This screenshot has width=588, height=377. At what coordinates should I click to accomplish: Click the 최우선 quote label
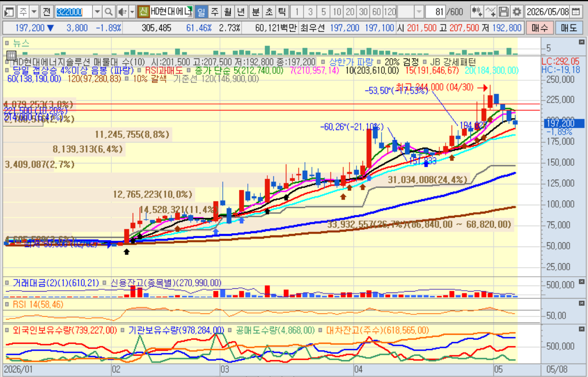click(314, 28)
